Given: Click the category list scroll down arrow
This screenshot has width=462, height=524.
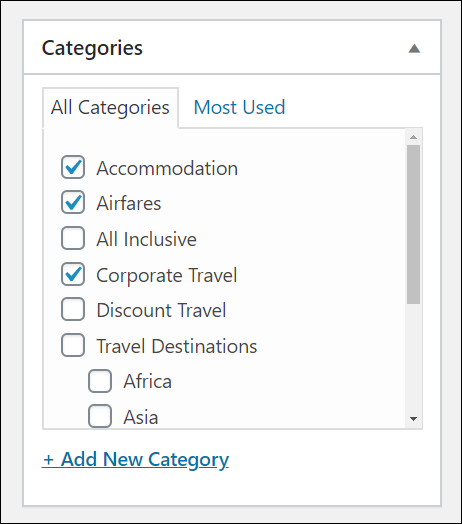Looking at the screenshot, I should 414,419.
